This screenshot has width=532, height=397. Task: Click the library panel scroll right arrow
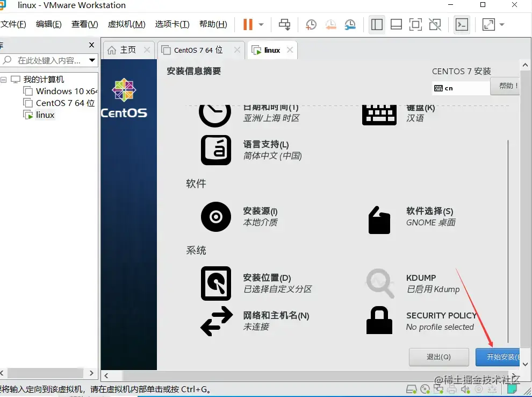(91, 373)
